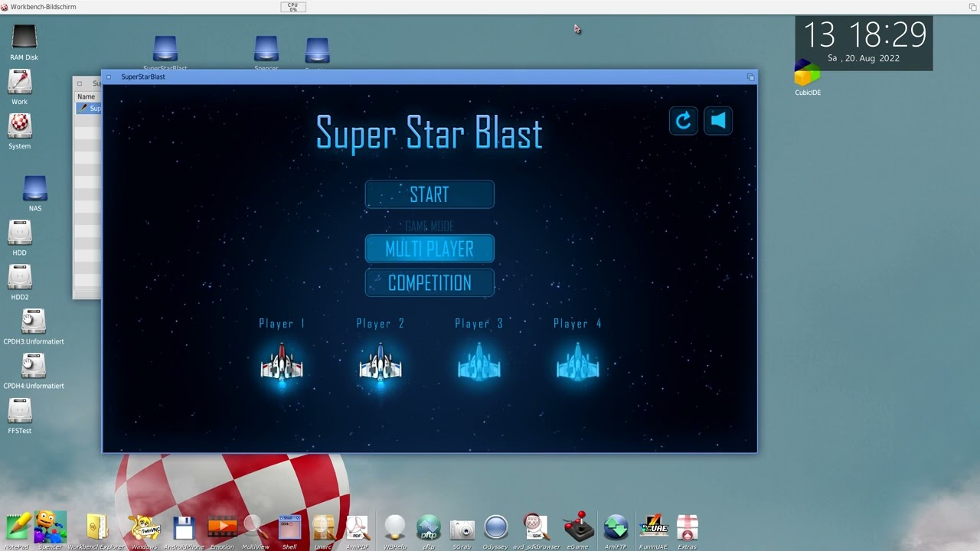The image size is (980, 551).
Task: Launch SGrab camera icon in dock
Action: coord(462,530)
